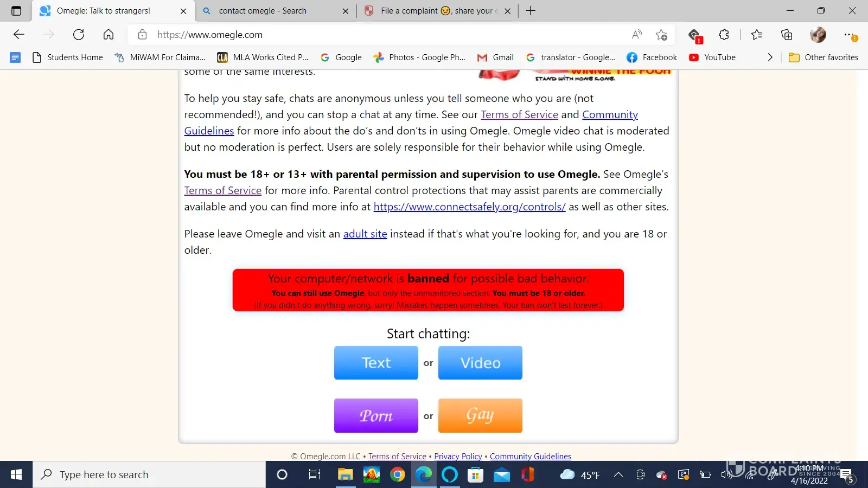Open Edge Settings and more menu
The width and height of the screenshot is (868, 488).
point(850,35)
